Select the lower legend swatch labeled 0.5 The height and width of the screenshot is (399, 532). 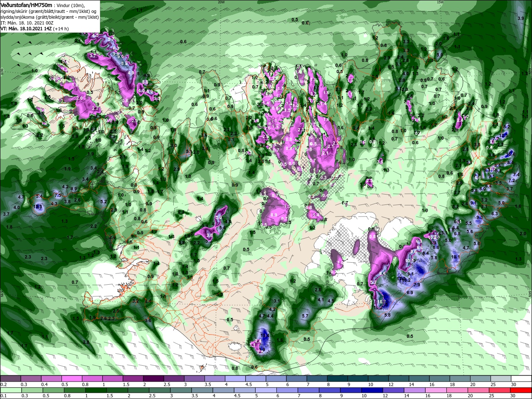[53, 390]
